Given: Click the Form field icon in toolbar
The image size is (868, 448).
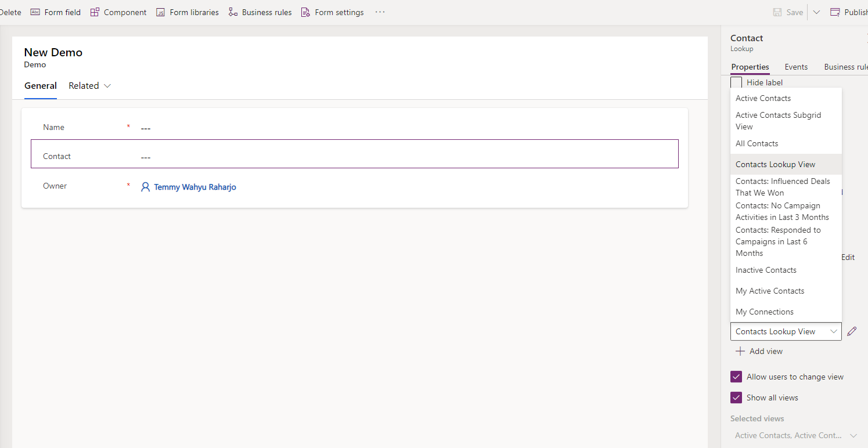Looking at the screenshot, I should click(35, 12).
